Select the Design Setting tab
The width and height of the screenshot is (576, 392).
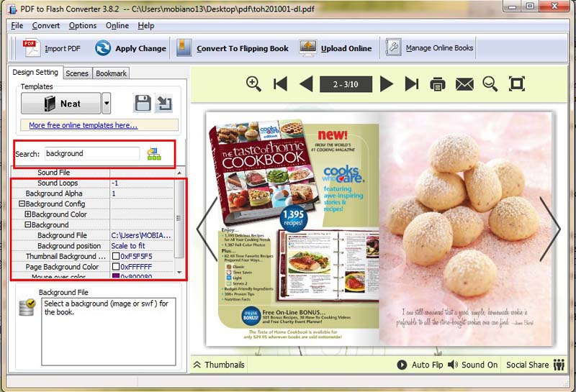click(x=35, y=73)
